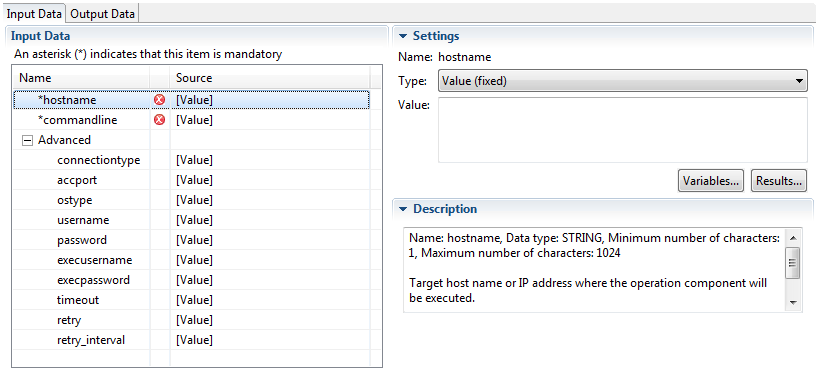Switch to the Output Data tab
Viewport: 821px width, 373px height.
click(x=103, y=14)
